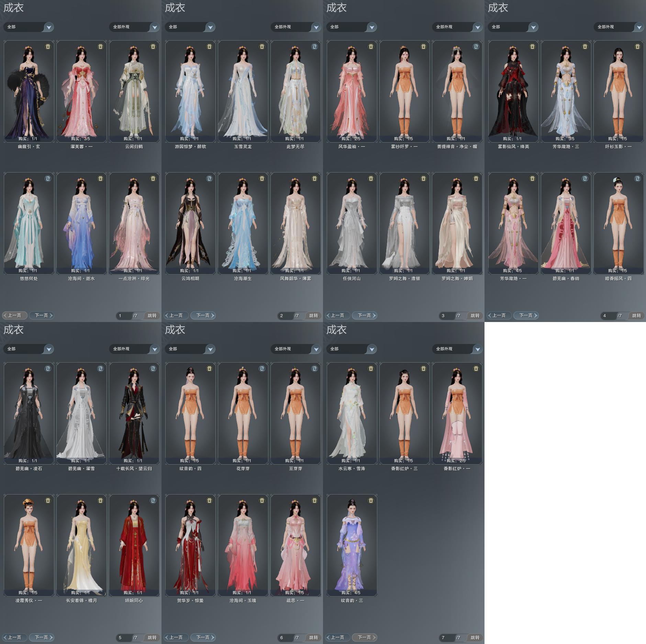
Task: Click trash icon on 风华盈袖·一 card
Action: coord(371,46)
